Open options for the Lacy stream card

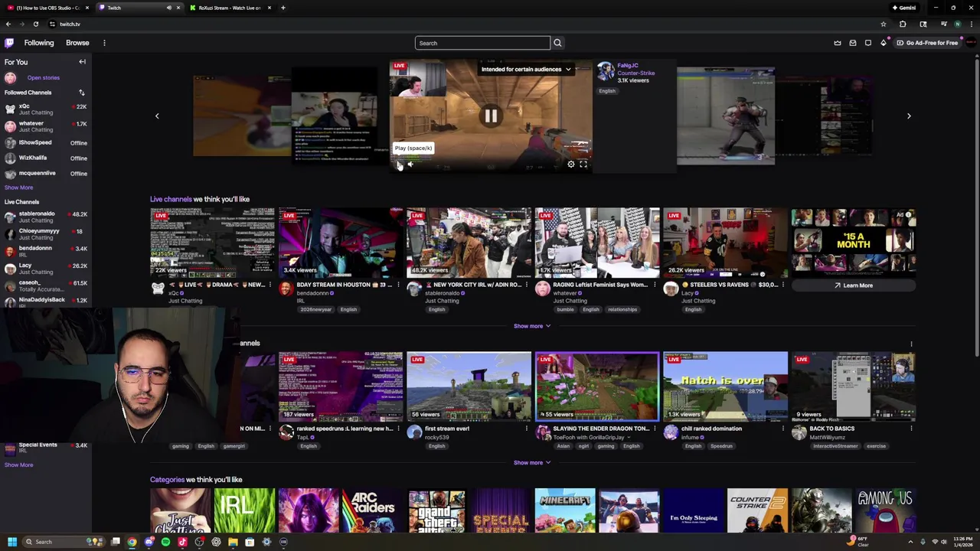click(x=782, y=285)
